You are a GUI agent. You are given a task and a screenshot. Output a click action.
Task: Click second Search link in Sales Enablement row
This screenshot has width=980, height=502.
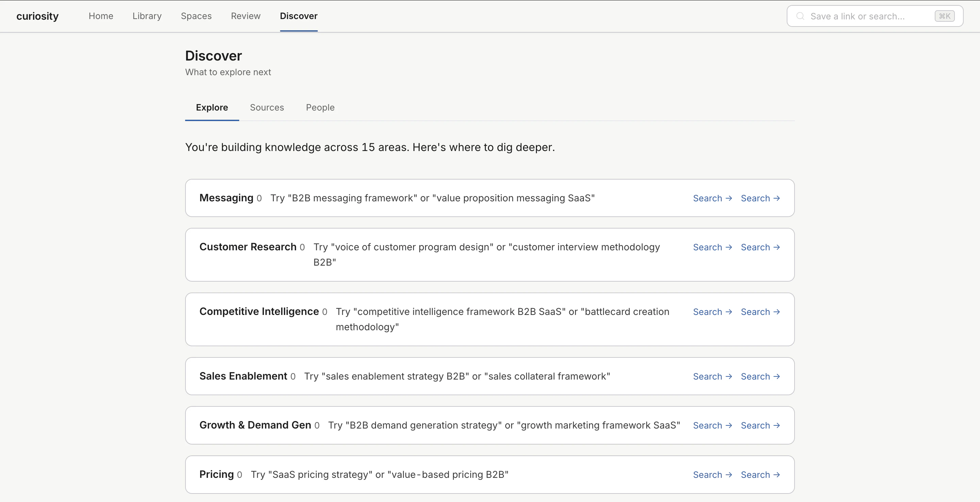coord(760,376)
